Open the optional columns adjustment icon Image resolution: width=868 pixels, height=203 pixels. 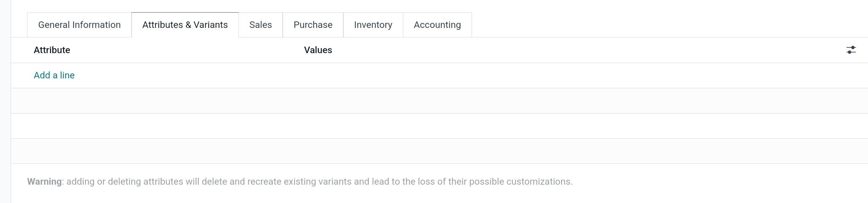click(x=851, y=50)
